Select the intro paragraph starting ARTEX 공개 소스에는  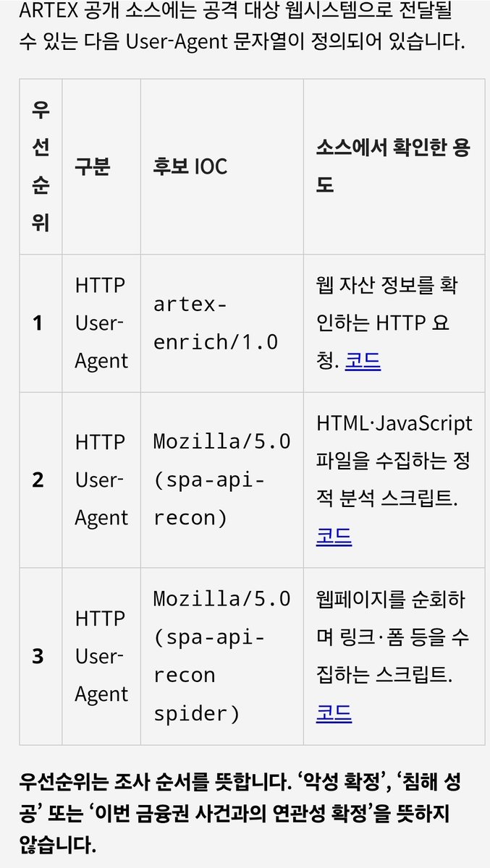click(x=242, y=25)
